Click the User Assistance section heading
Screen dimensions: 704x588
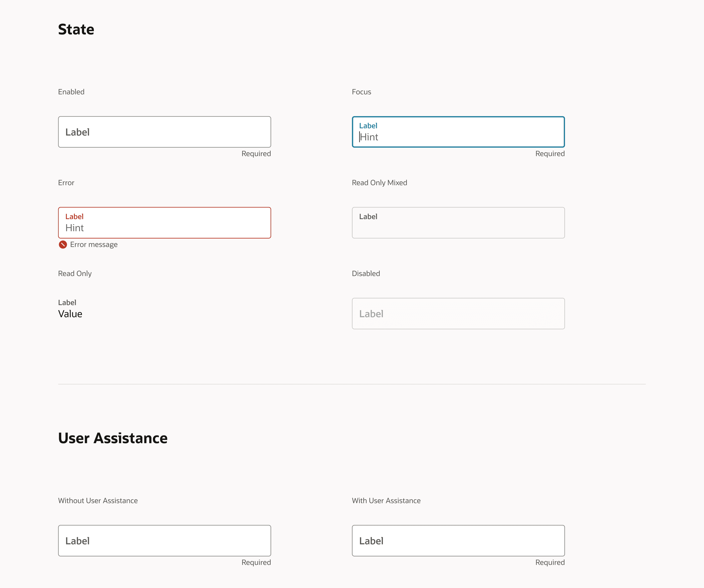point(113,438)
